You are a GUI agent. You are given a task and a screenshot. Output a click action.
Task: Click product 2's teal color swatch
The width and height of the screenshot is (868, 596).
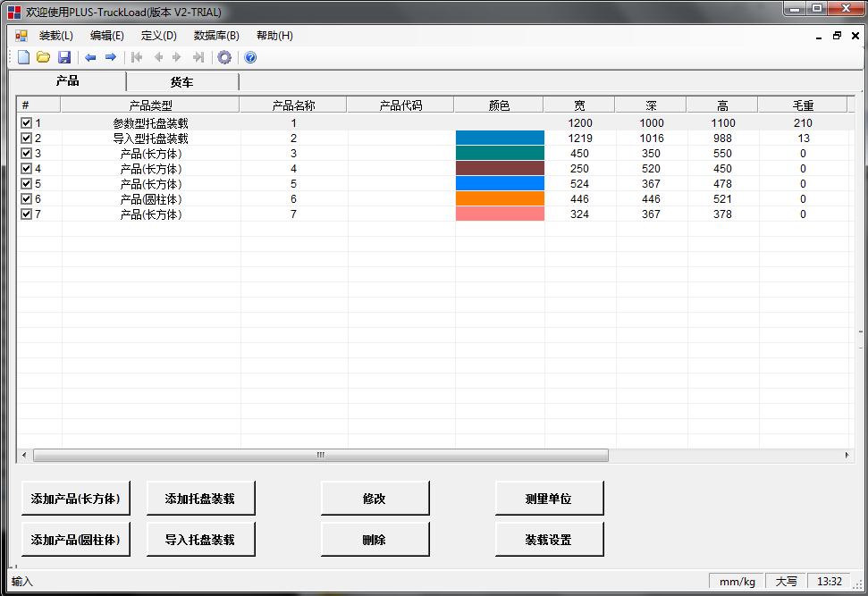499,139
